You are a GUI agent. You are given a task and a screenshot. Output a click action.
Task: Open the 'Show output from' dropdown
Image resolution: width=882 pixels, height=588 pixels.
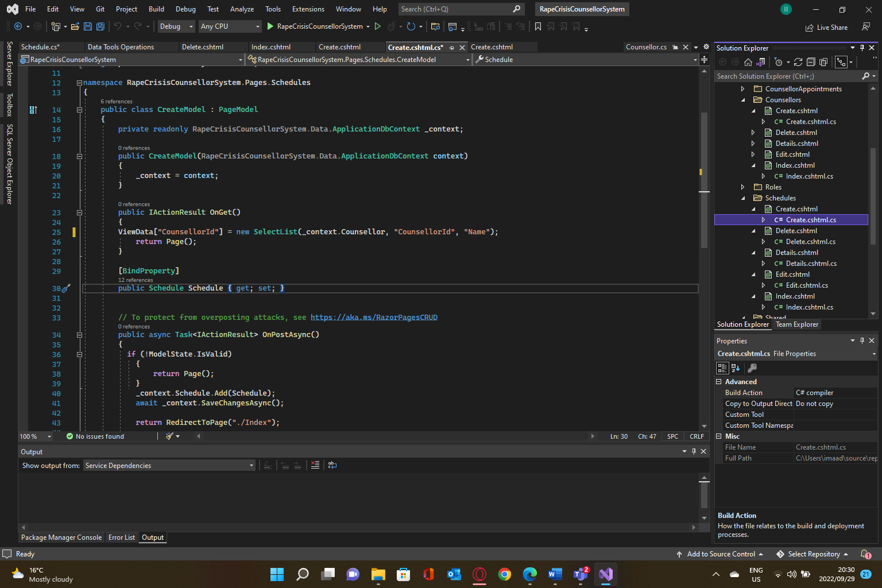click(169, 466)
